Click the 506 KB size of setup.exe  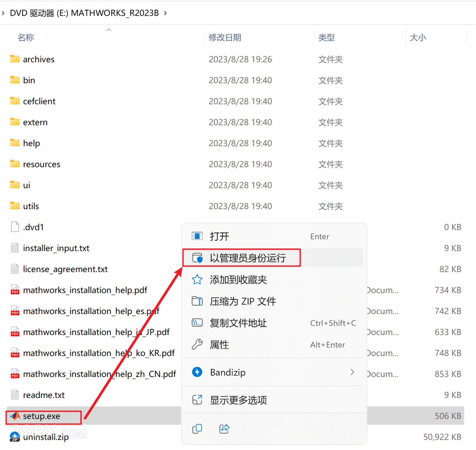point(448,416)
